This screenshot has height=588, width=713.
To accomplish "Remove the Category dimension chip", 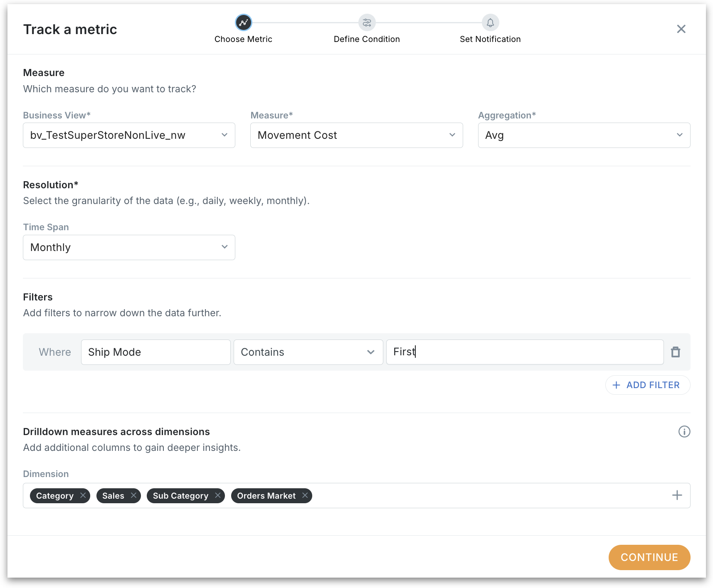I will click(83, 495).
